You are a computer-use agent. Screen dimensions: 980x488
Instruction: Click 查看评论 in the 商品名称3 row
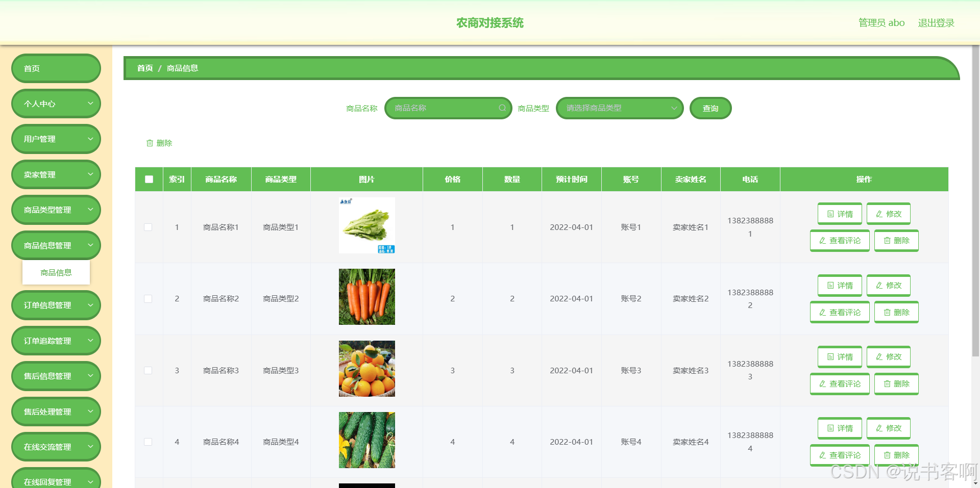840,384
